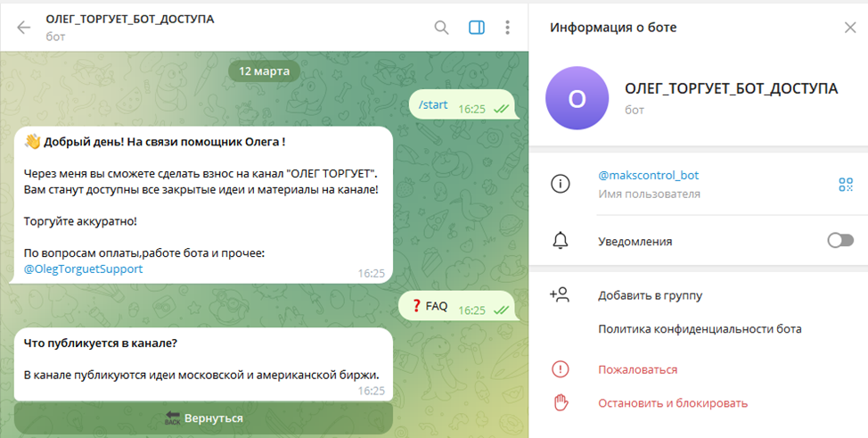The height and width of the screenshot is (438, 868).
Task: Click the bot name in info panel
Action: tap(732, 88)
